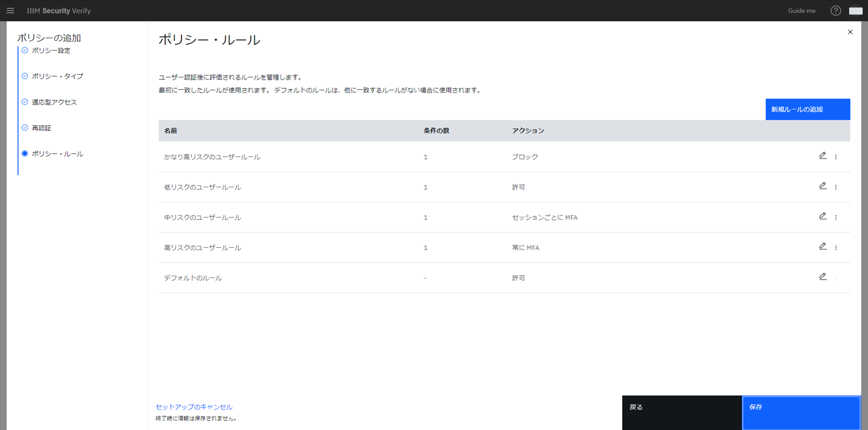Select row name 中リスクのユーザールール
868x430 pixels.
click(x=202, y=217)
